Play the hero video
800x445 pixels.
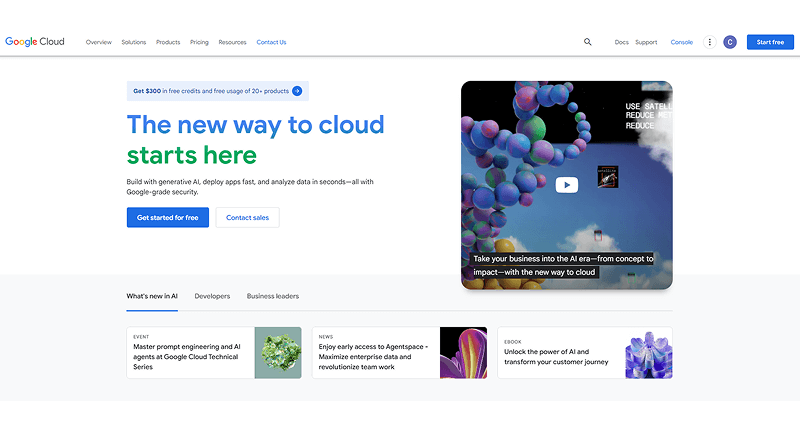[x=566, y=184]
